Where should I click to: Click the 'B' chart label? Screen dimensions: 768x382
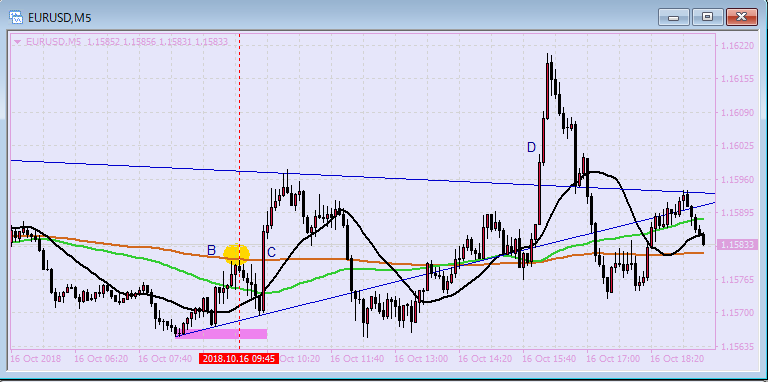pyautogui.click(x=211, y=250)
